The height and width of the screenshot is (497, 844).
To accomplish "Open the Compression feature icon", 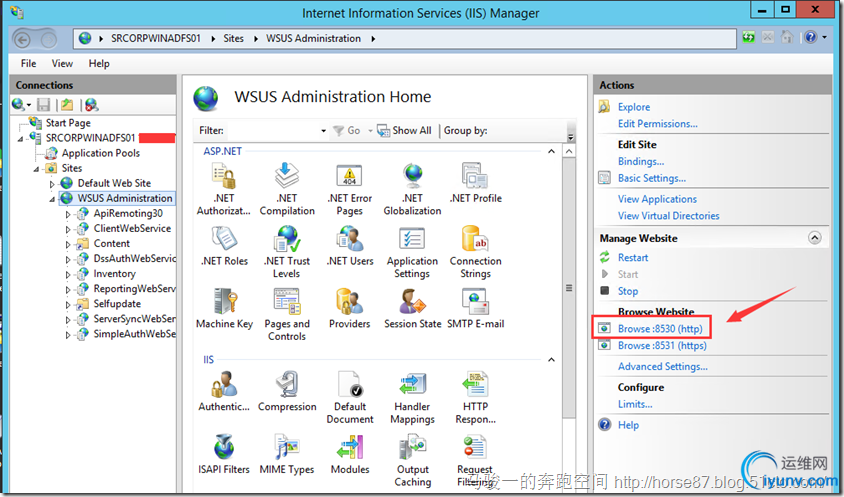I will [287, 384].
